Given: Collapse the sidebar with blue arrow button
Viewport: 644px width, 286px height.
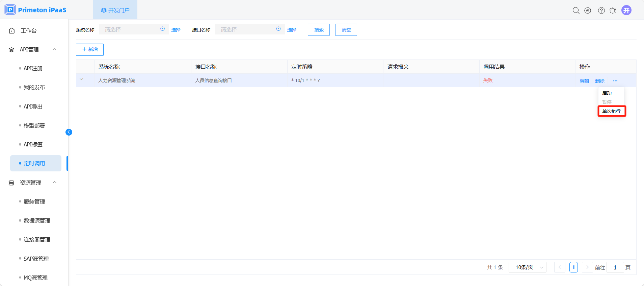Looking at the screenshot, I should [69, 132].
